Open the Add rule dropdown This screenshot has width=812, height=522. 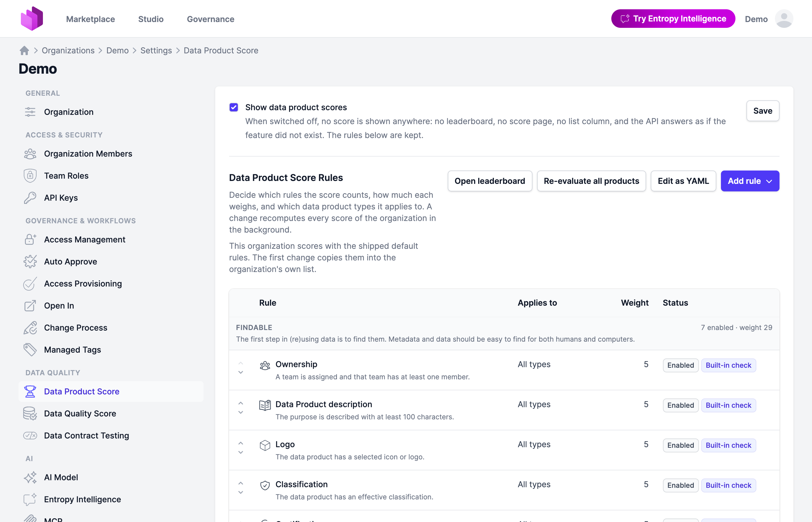click(x=750, y=181)
